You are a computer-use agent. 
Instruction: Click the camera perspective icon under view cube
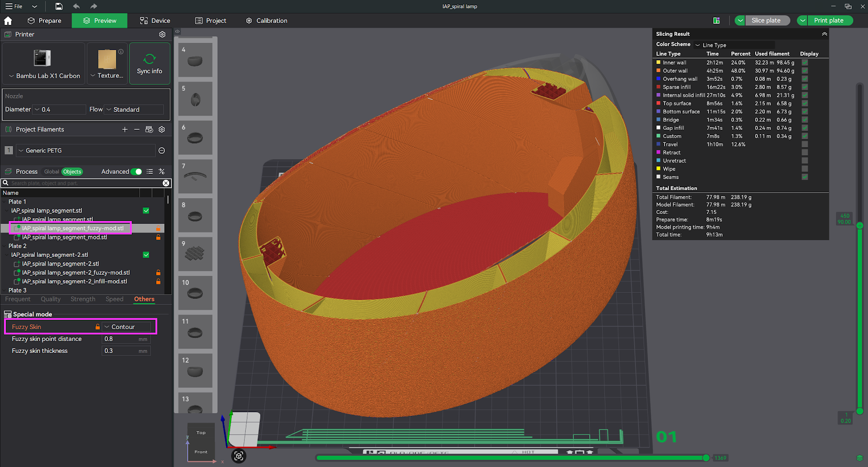pyautogui.click(x=239, y=456)
